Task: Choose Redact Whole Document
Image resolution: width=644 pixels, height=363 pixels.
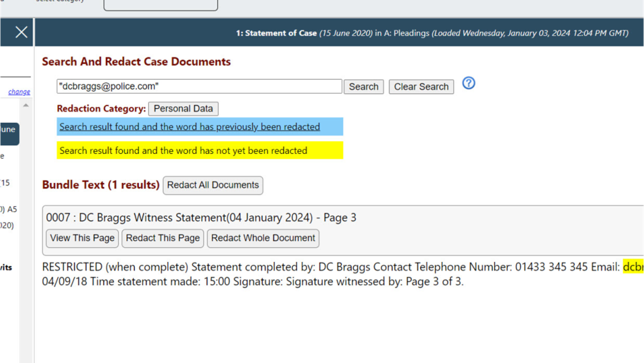Action: point(263,238)
